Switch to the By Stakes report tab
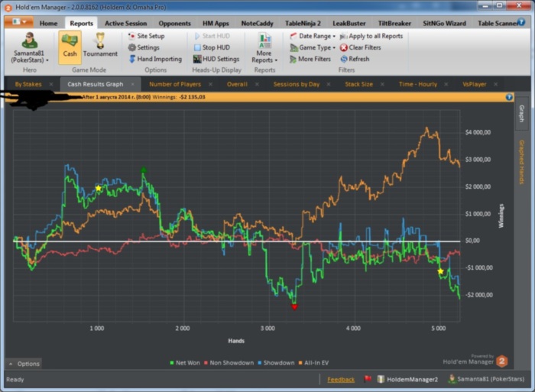Image resolution: width=535 pixels, height=392 pixels. [x=28, y=84]
